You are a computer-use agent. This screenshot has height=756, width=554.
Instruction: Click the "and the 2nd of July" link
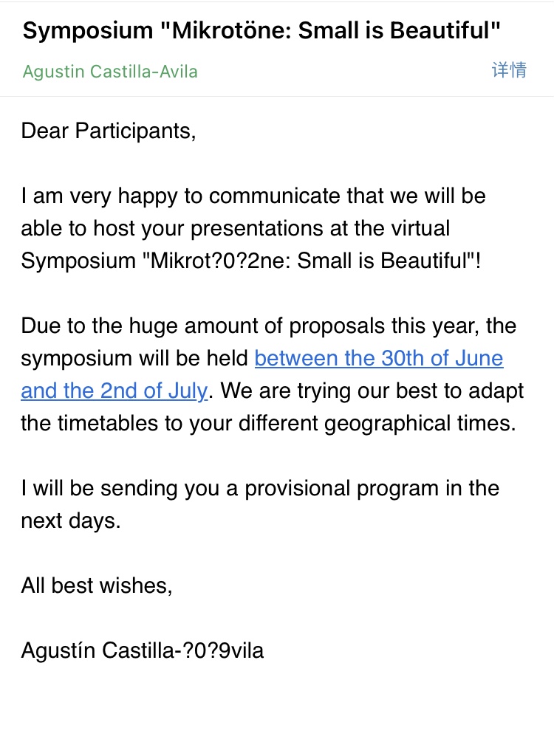(114, 391)
